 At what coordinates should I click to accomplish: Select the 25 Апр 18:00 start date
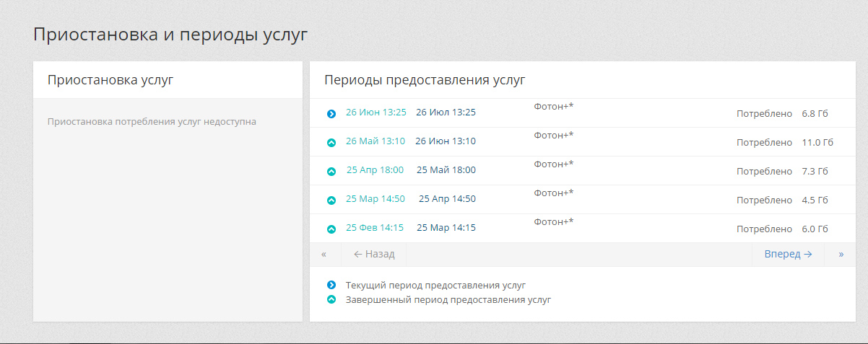pyautogui.click(x=376, y=170)
